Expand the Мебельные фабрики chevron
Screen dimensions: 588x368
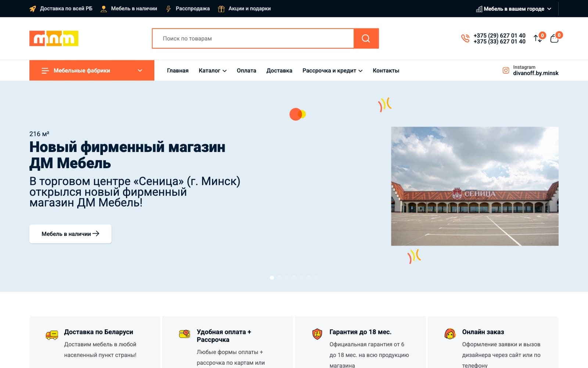(x=140, y=71)
